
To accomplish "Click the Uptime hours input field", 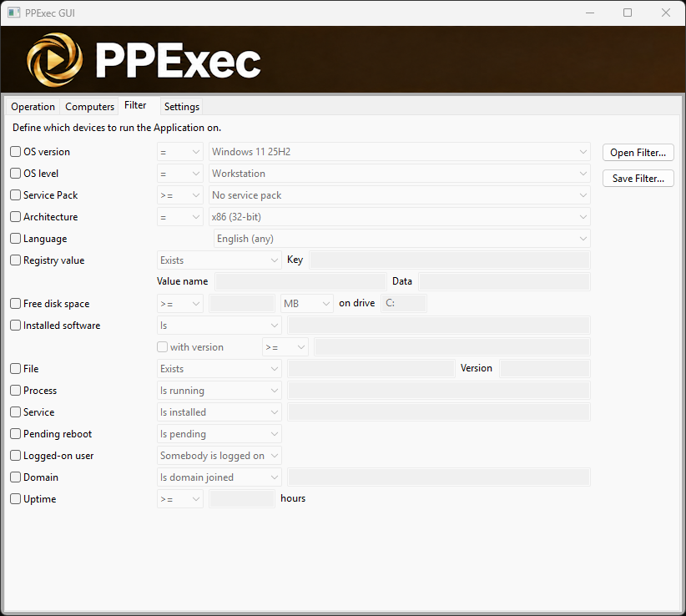I will click(242, 499).
